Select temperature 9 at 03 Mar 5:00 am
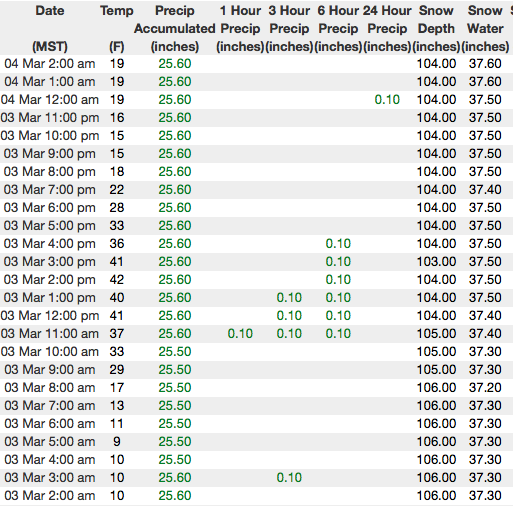 click(x=117, y=442)
